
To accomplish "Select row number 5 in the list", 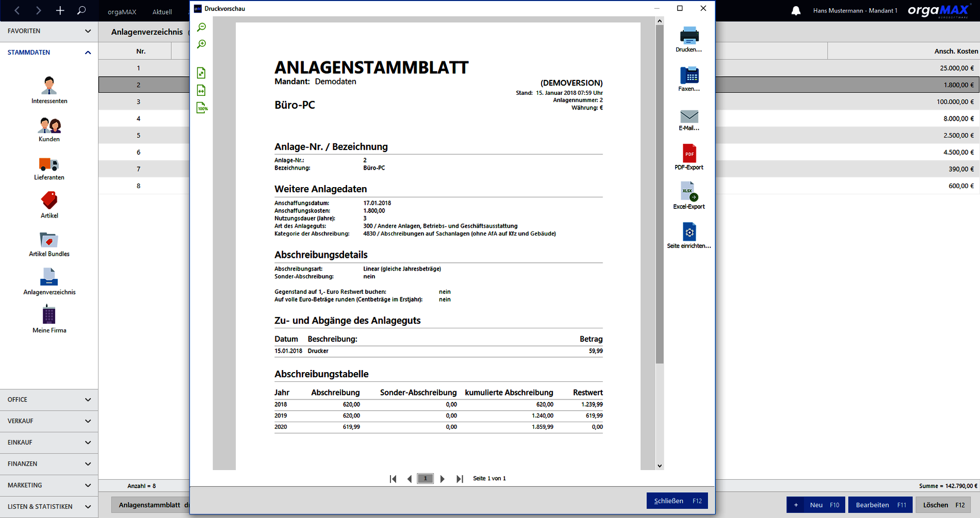I will pos(138,136).
